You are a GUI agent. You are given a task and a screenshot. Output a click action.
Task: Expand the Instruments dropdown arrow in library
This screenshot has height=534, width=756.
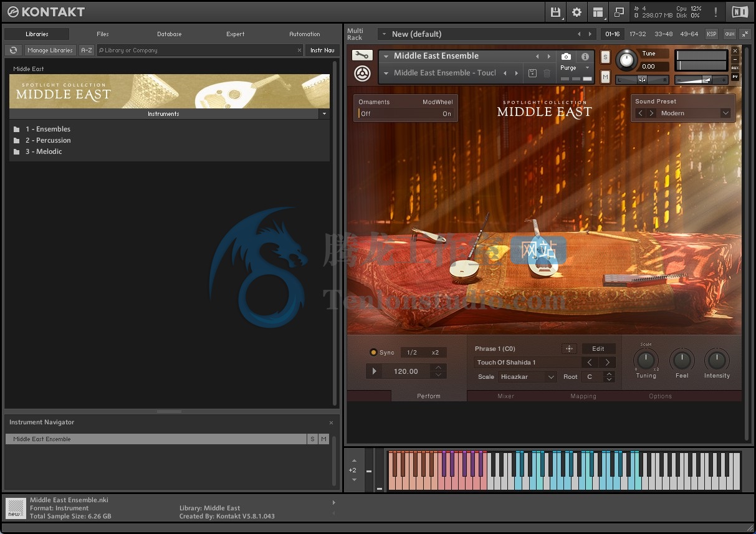click(x=323, y=114)
